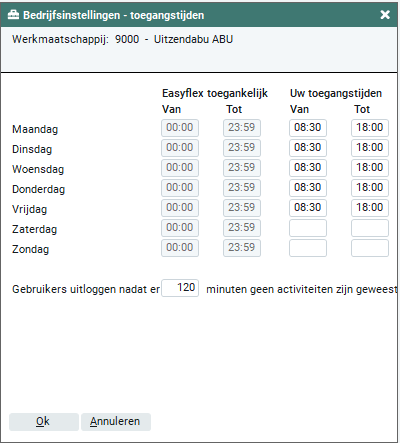Click Vrijdag Uw toegangstijden Van field
The image size is (400, 443).
click(308, 208)
